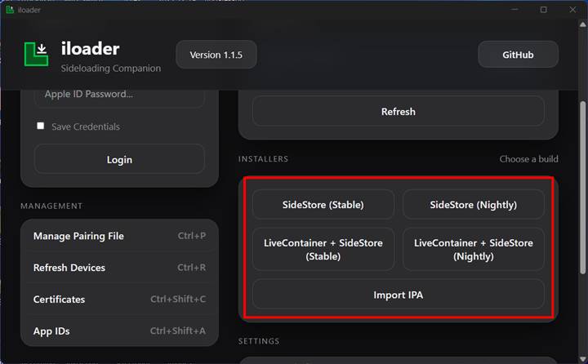Click the "Save Credentials" label
588x364 pixels.
tap(86, 127)
